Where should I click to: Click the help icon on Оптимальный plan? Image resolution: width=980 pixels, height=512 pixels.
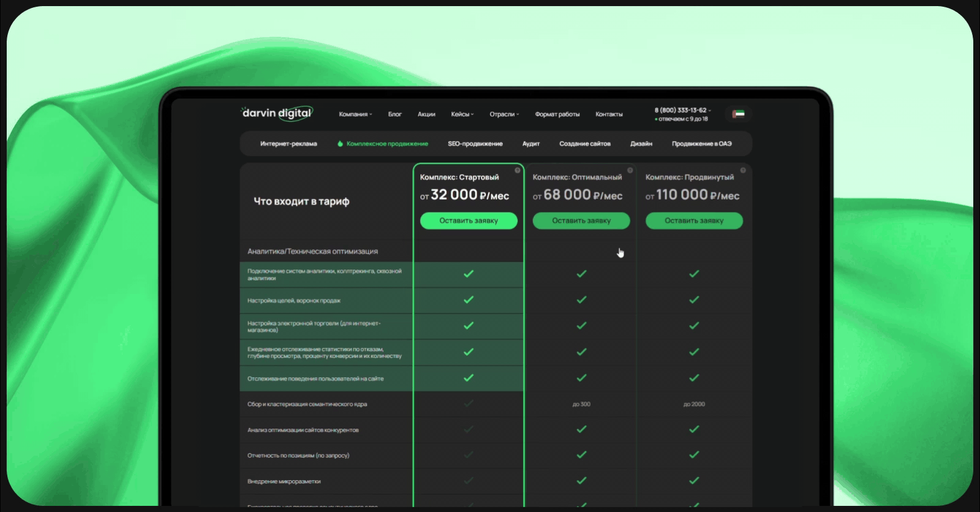coord(630,170)
